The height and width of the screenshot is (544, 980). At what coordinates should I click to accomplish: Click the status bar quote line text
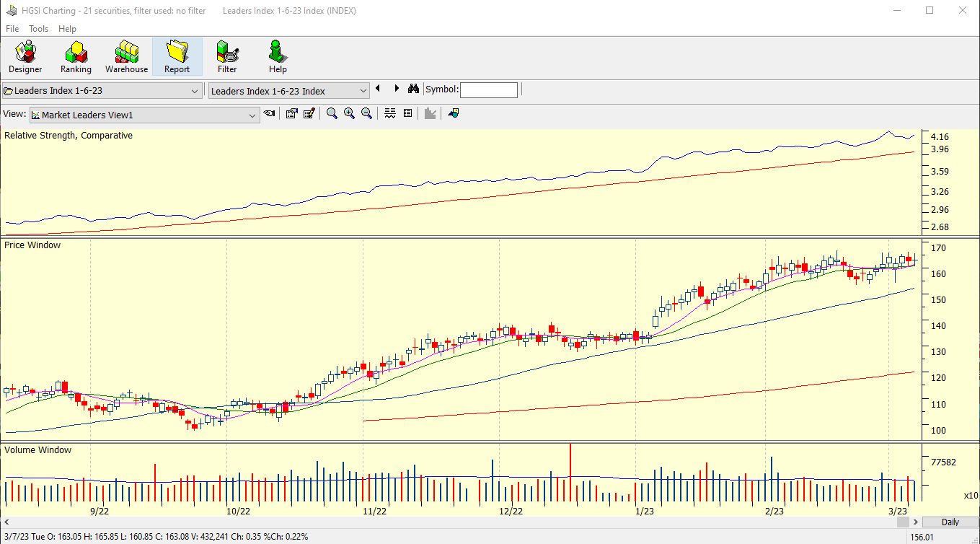(x=156, y=537)
